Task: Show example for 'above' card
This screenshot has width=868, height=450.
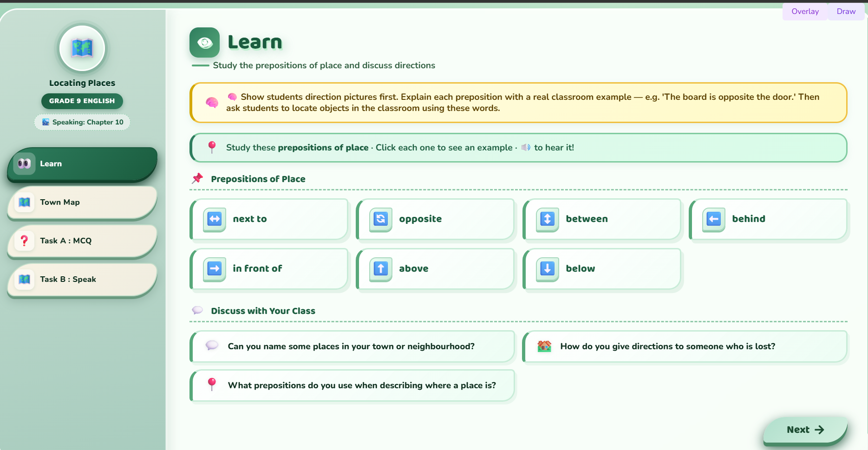Action: tap(436, 269)
